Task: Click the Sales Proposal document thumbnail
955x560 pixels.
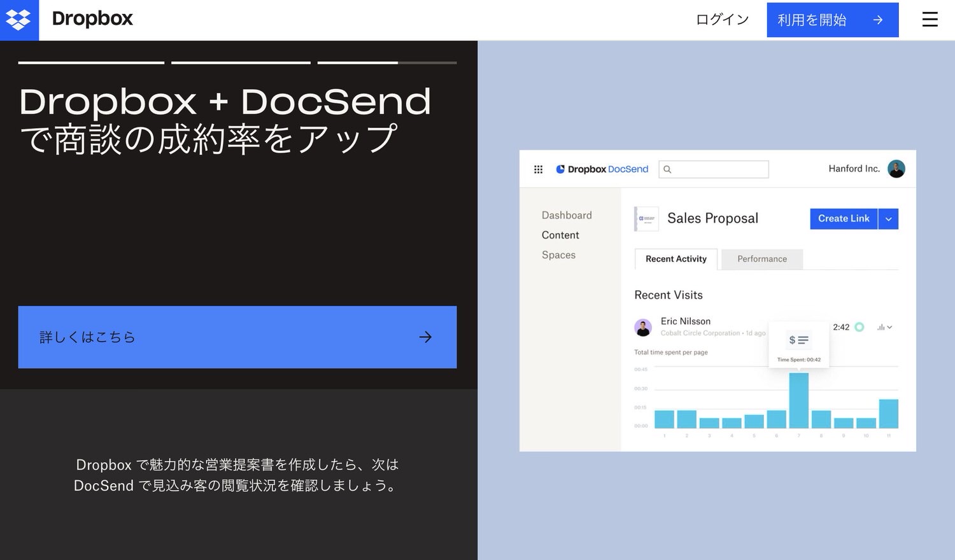Action: click(646, 218)
